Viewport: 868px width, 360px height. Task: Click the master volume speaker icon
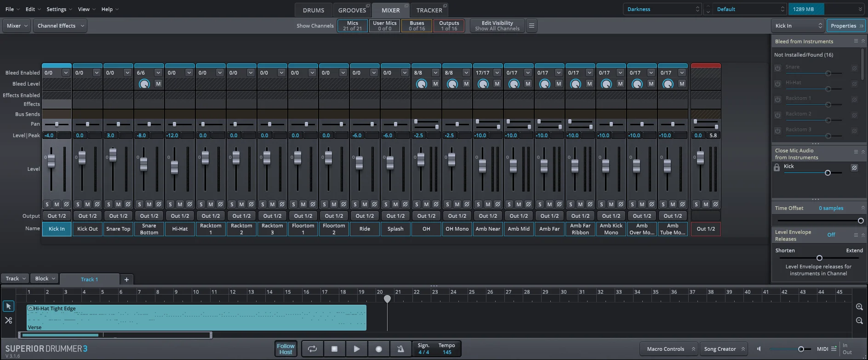coord(759,349)
